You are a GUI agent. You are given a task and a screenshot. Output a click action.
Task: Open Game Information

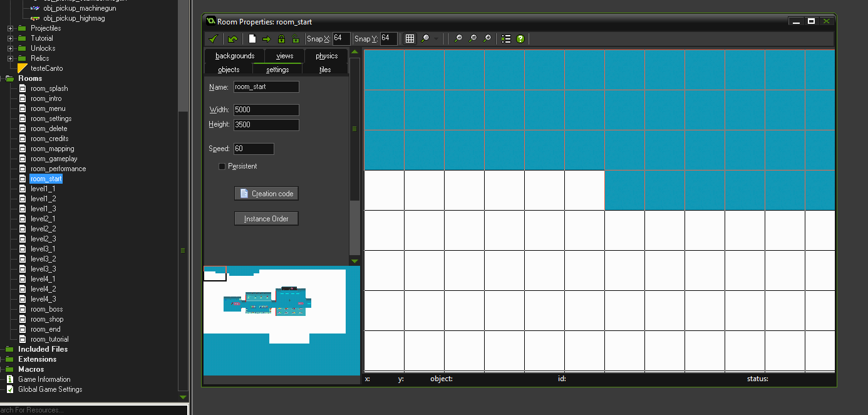click(44, 379)
